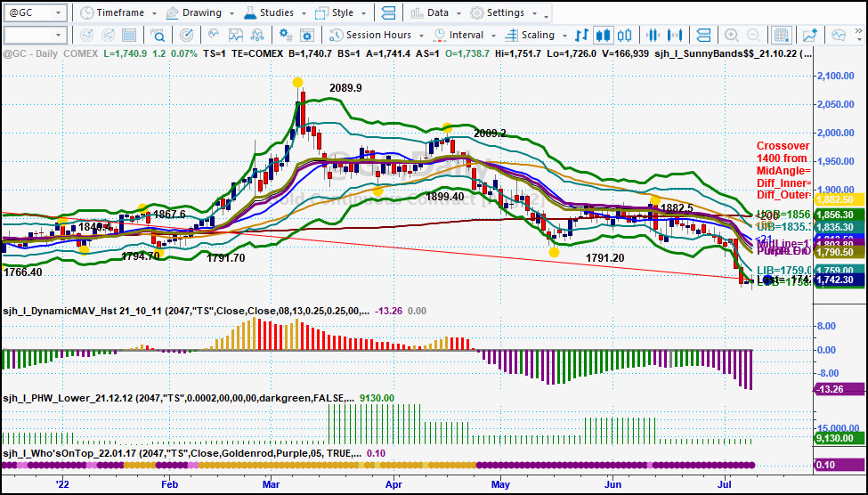The height and width of the screenshot is (495, 868).
Task: Click the add chart plus icon
Action: click(x=810, y=36)
